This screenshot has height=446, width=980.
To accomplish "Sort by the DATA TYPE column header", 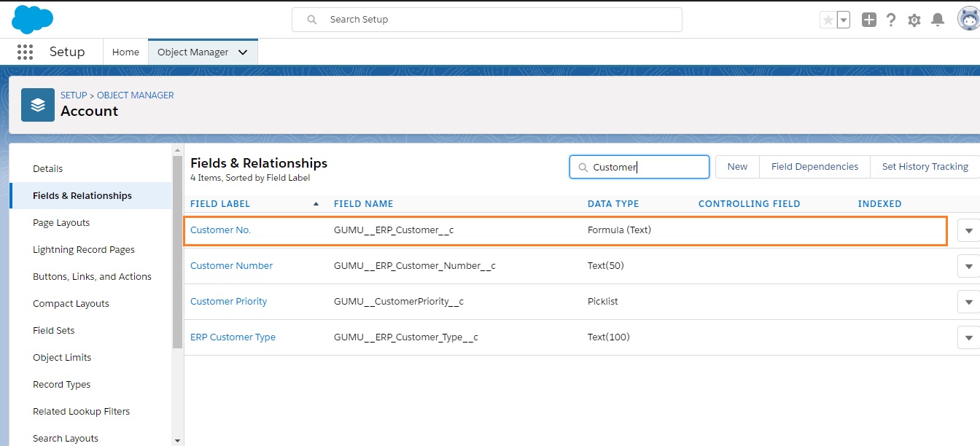I will coord(613,204).
